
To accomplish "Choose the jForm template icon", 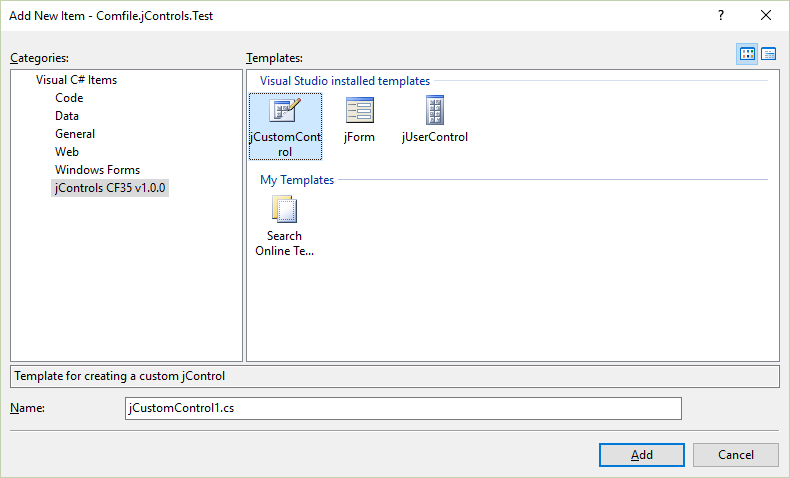I will pyautogui.click(x=359, y=111).
